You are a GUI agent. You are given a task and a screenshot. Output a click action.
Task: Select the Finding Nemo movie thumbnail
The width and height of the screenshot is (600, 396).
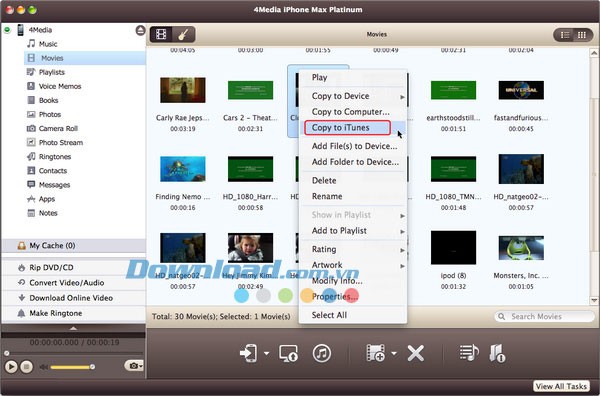[183, 169]
